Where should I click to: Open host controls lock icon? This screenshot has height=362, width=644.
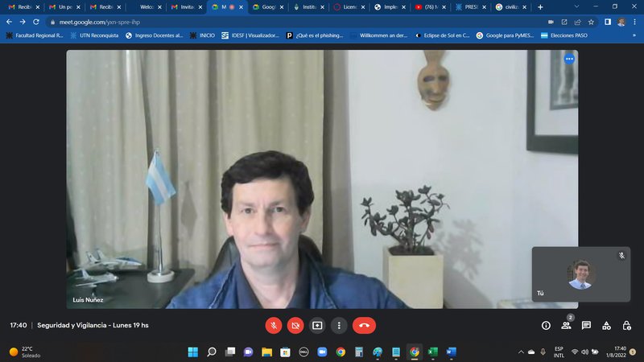click(626, 326)
